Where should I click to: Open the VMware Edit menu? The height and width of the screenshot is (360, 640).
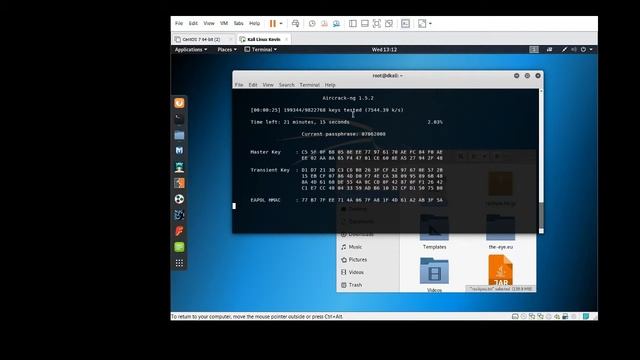[193, 23]
